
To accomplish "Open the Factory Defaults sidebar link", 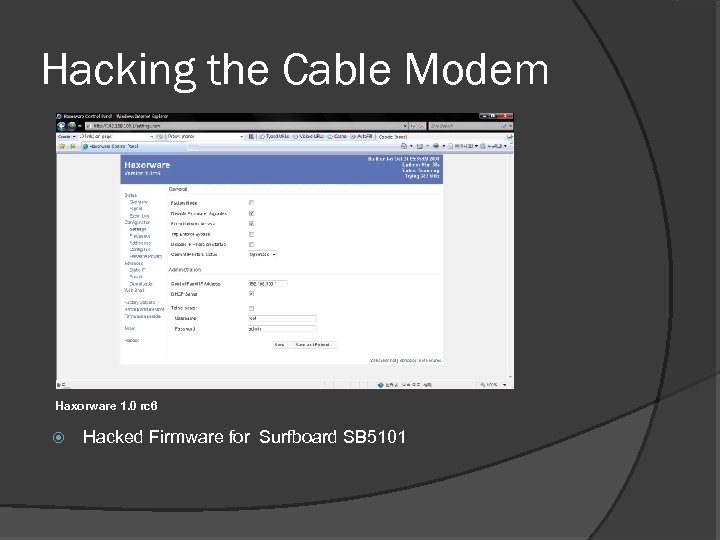I will 140,303.
